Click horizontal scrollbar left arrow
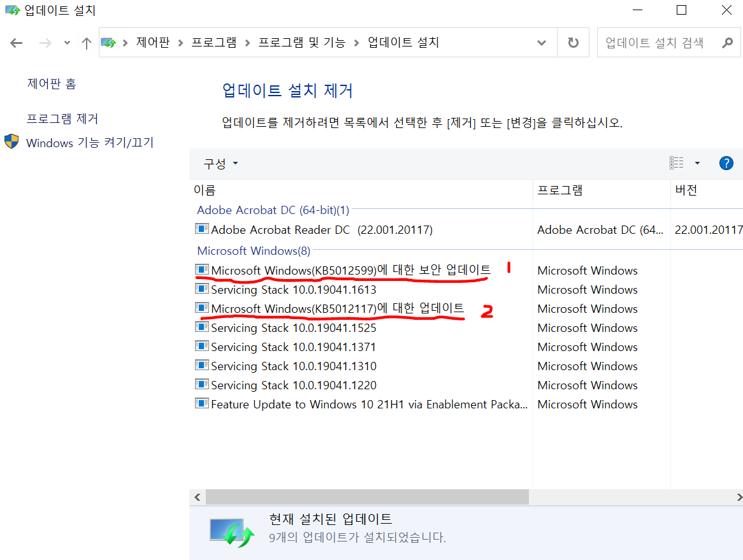743x560 pixels. [x=198, y=497]
